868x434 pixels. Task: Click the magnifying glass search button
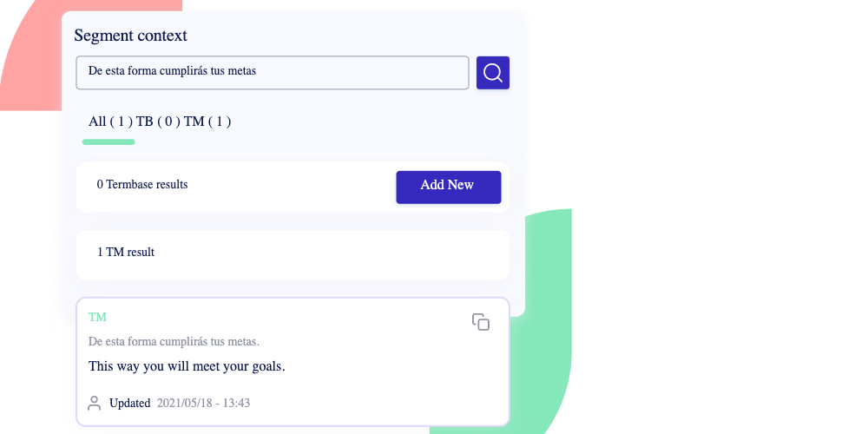pyautogui.click(x=493, y=73)
